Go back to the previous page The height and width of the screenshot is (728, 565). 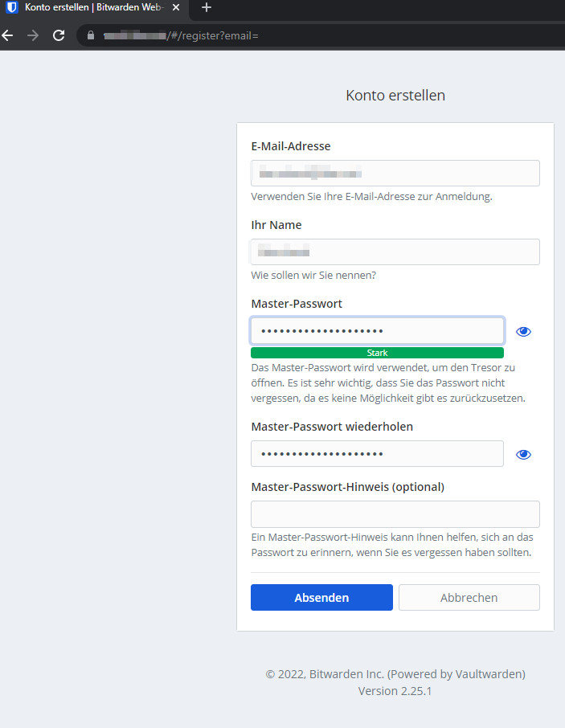point(7,35)
